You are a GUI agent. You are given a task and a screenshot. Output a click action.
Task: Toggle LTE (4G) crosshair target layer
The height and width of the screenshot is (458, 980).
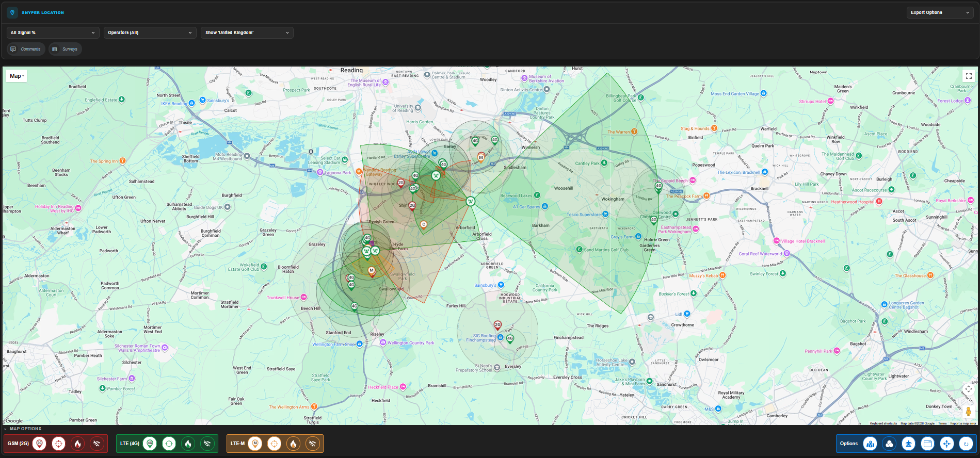pos(169,444)
